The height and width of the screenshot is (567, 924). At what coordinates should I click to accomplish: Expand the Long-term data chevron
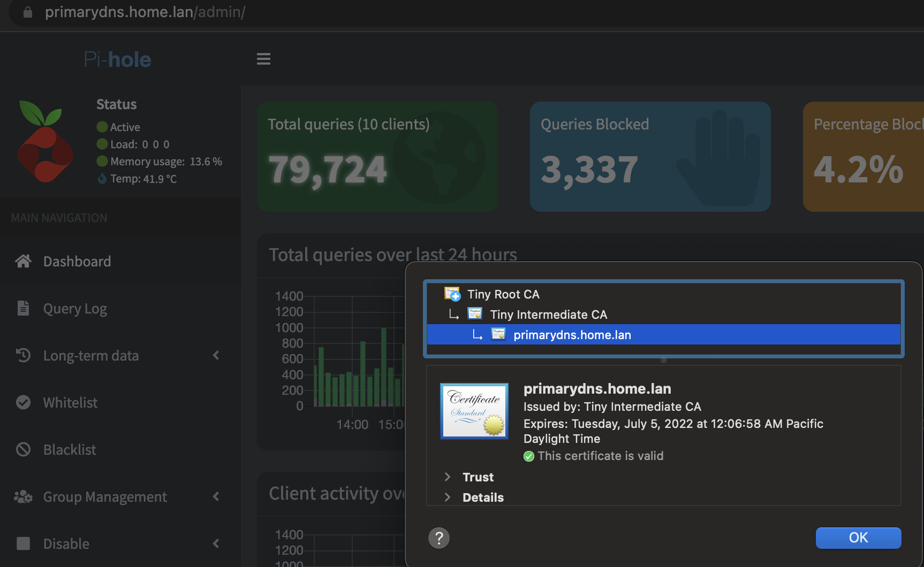coord(216,355)
